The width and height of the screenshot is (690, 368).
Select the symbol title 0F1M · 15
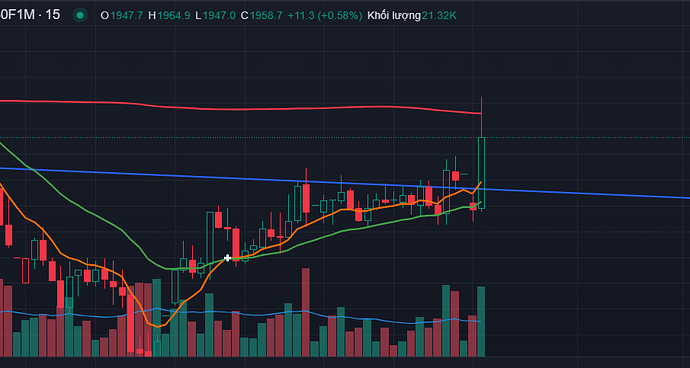point(29,15)
